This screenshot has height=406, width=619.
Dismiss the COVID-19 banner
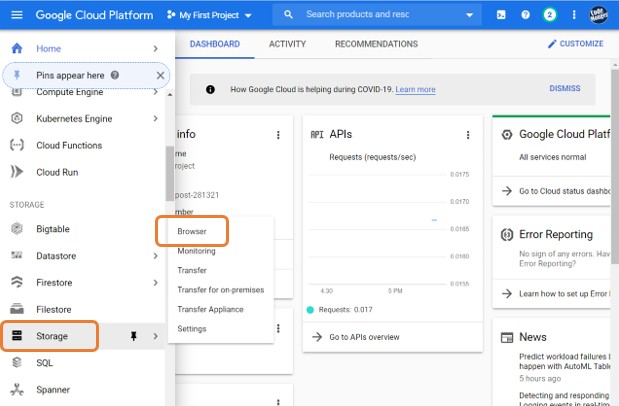pos(565,88)
